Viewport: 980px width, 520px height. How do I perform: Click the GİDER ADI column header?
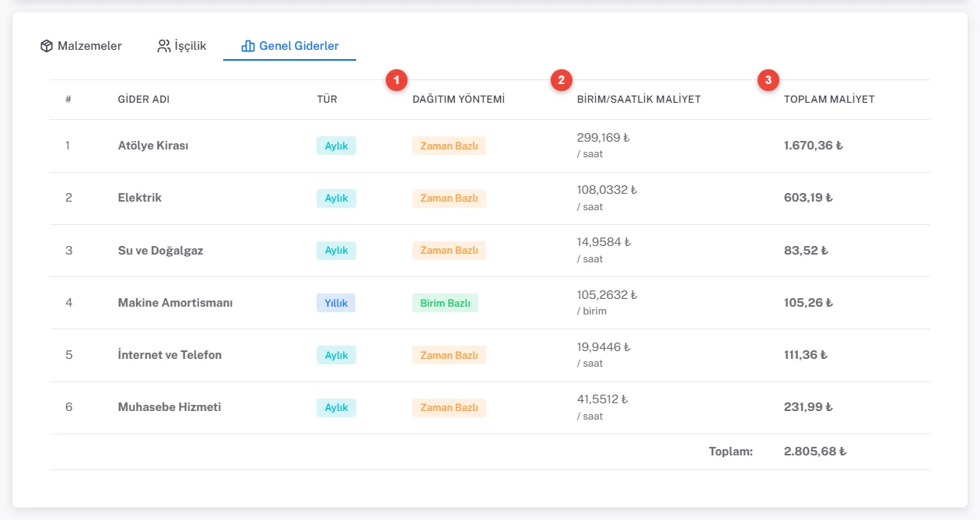pyautogui.click(x=144, y=100)
